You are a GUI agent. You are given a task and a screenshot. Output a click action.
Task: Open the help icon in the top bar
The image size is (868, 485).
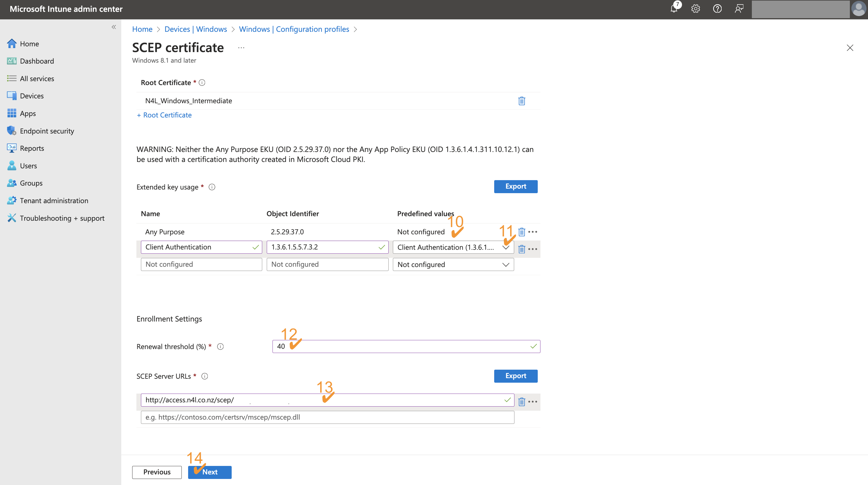(717, 9)
